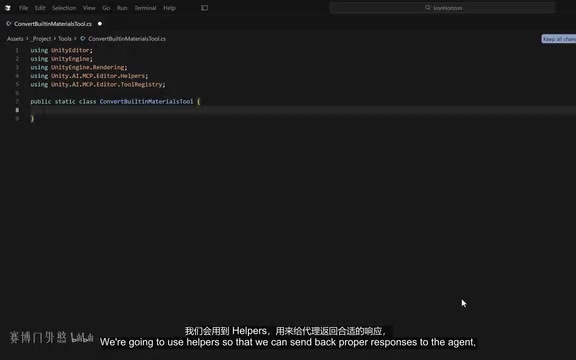Click the Keep all changes button

pos(559,39)
